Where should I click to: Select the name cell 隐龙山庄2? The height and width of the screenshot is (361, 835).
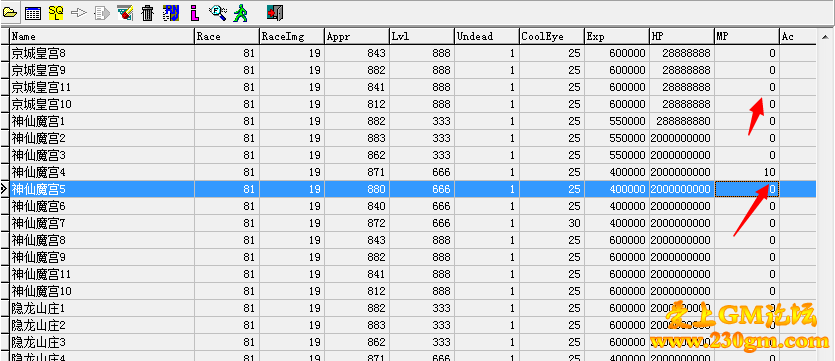[x=102, y=325]
